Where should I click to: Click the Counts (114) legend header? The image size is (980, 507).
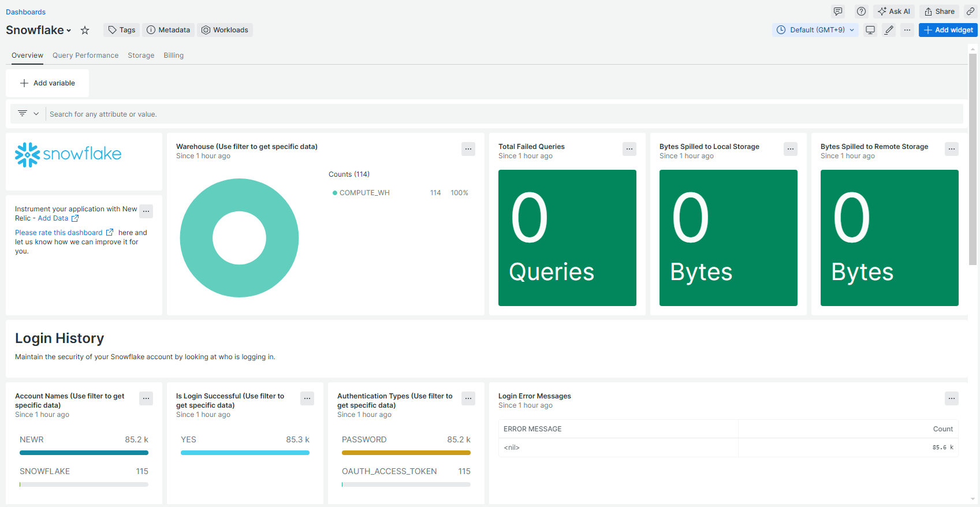coord(349,174)
